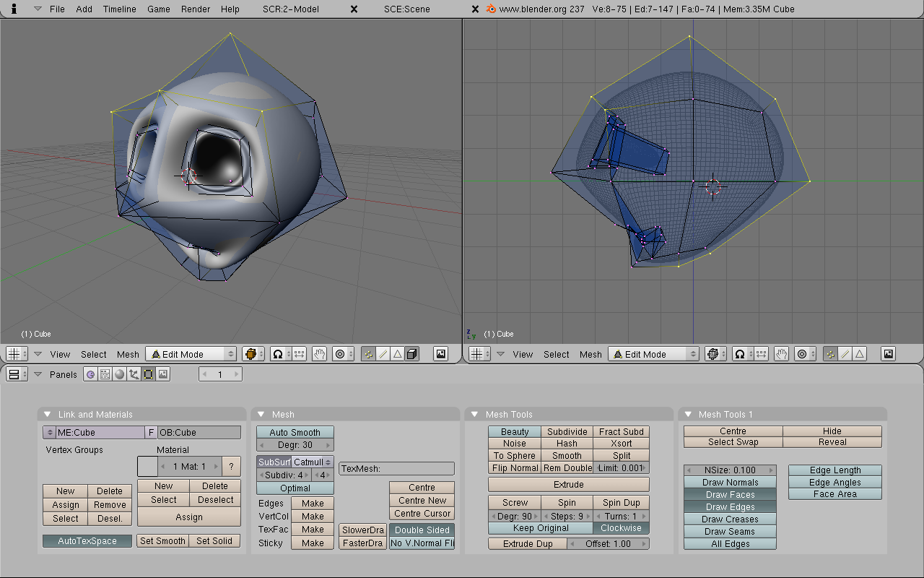Open right viewport wireframe draw type icon

715,354
